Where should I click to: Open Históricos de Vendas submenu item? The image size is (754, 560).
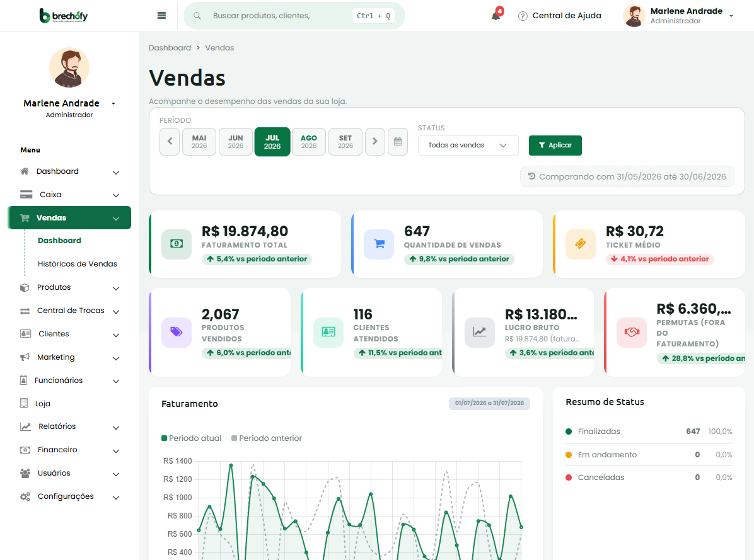[x=78, y=264]
